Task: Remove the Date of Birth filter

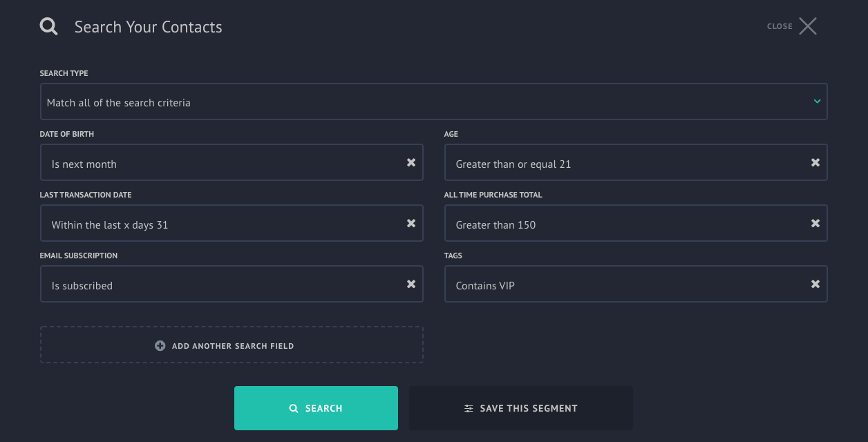Action: (411, 163)
